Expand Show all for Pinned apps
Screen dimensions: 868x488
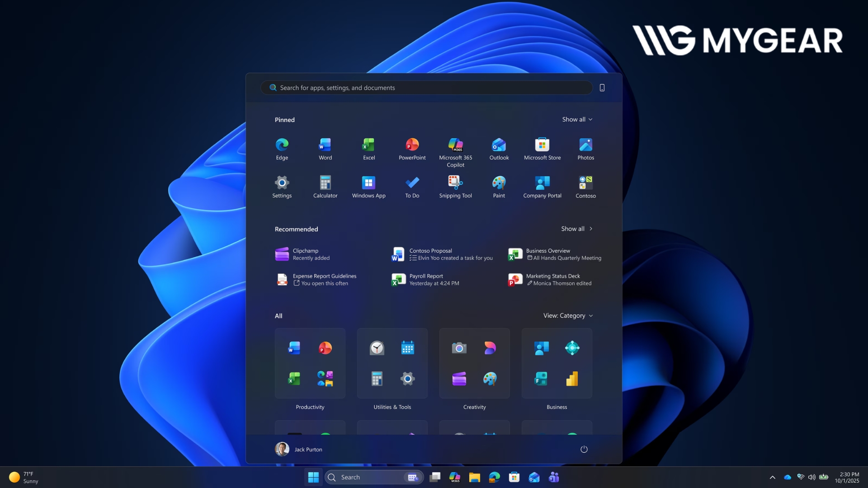coord(577,119)
